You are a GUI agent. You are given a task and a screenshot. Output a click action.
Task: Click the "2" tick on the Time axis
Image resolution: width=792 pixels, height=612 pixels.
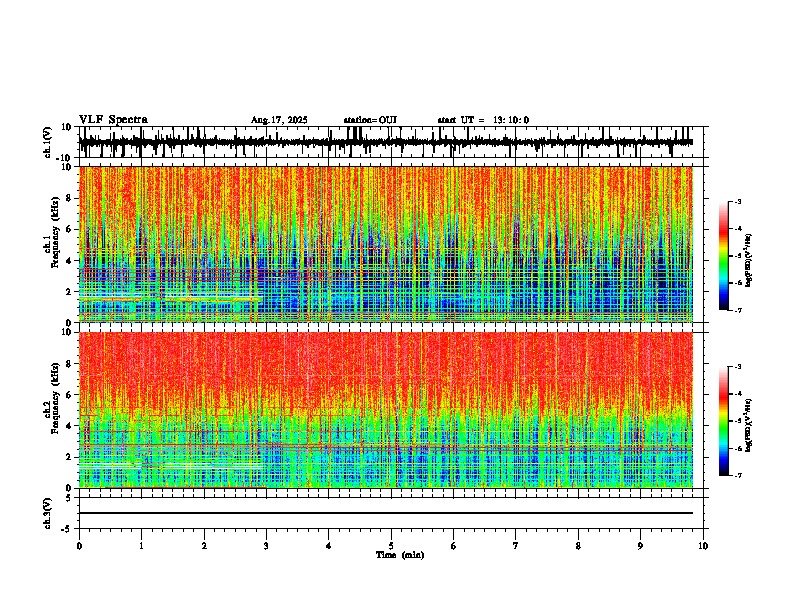click(x=204, y=546)
